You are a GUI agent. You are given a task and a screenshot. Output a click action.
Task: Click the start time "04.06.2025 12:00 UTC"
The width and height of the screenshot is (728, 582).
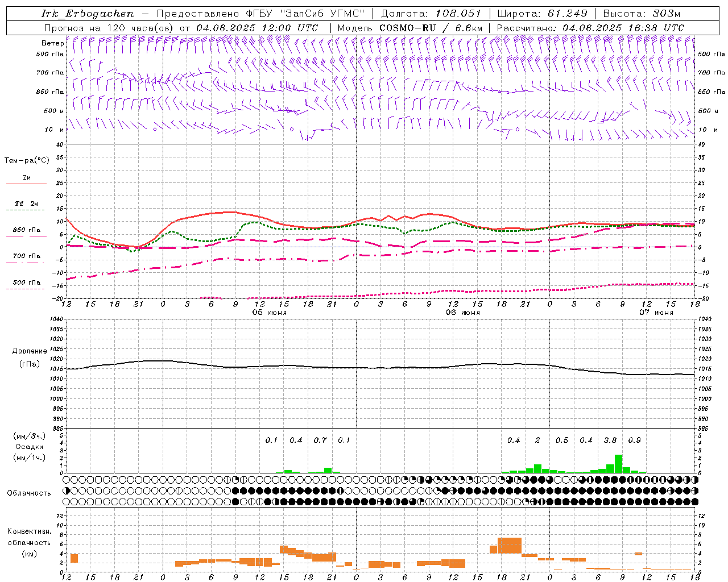(258, 28)
